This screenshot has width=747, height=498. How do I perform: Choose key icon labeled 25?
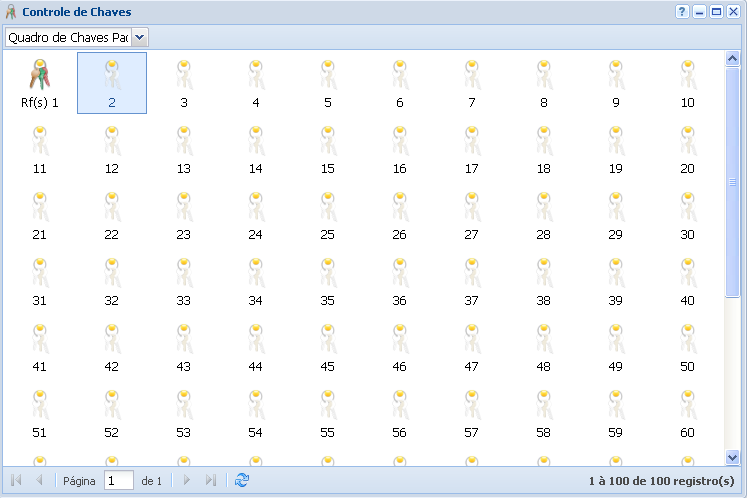click(327, 208)
